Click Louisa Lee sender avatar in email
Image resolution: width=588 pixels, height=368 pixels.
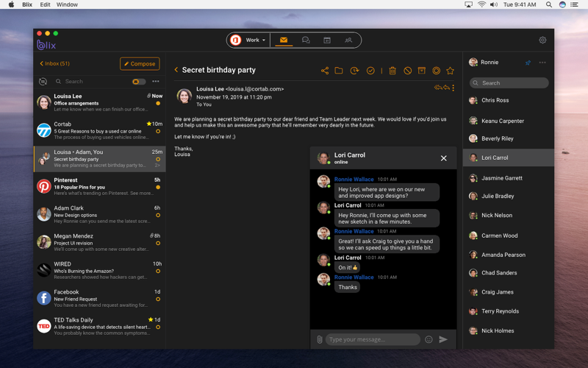click(x=184, y=96)
